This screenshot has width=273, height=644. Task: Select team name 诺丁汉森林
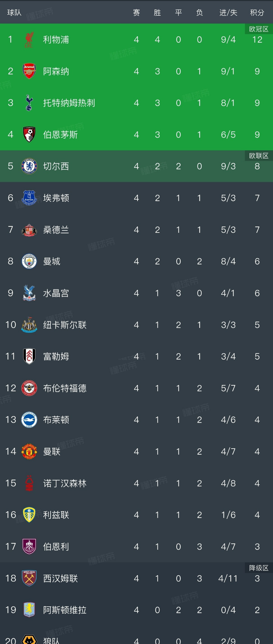(x=65, y=483)
